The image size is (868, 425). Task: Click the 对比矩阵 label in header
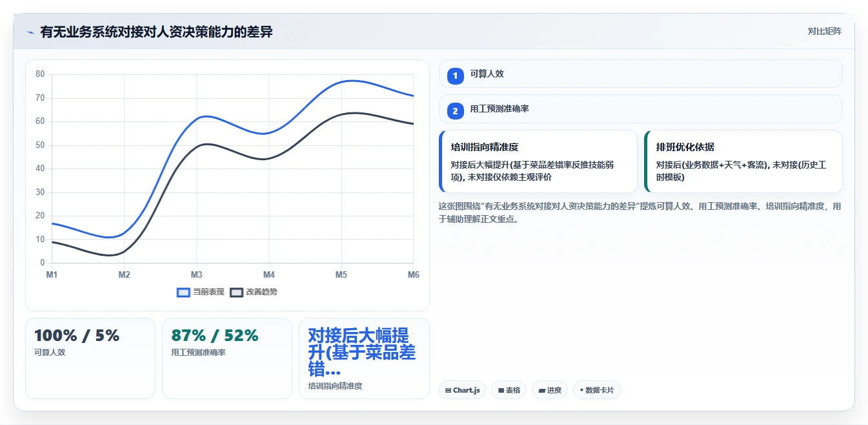point(824,31)
